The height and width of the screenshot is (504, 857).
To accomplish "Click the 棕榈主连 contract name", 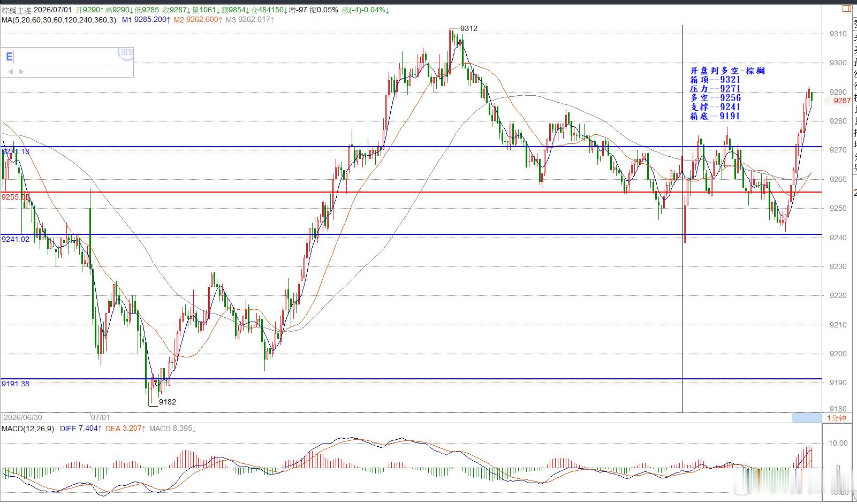I will point(17,10).
